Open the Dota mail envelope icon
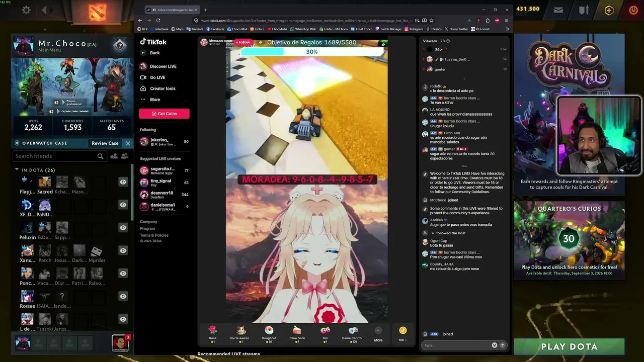The width and height of the screenshot is (644, 362). pos(558,10)
